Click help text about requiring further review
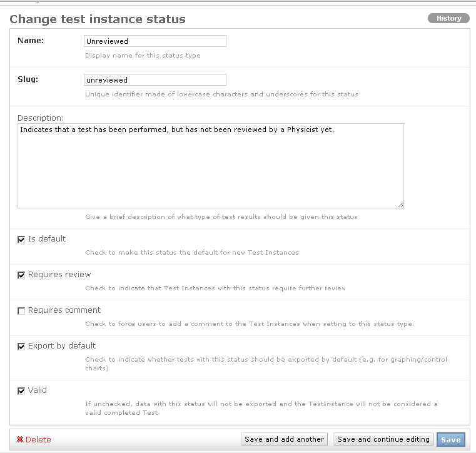The image size is (476, 453). 216,288
